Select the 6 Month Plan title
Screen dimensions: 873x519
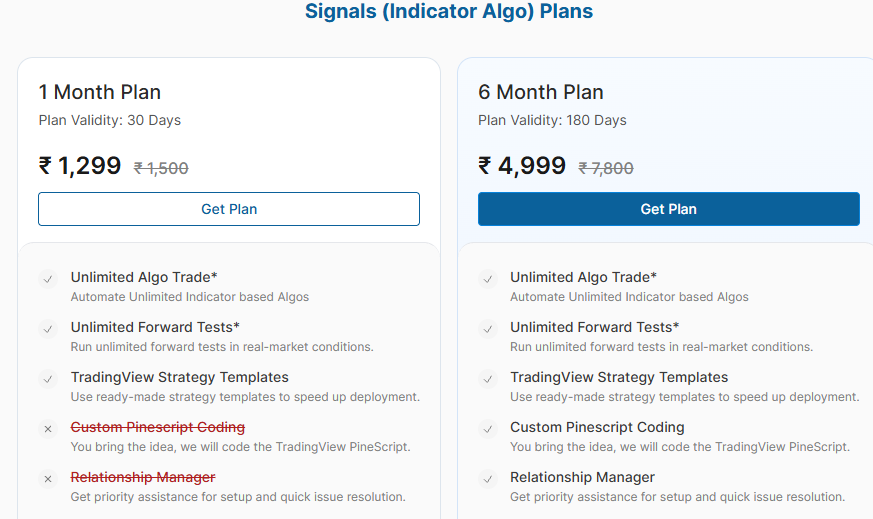click(x=541, y=92)
